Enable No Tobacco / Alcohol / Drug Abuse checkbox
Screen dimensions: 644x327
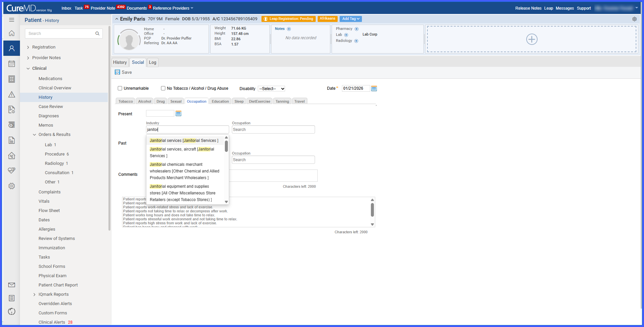tap(163, 88)
